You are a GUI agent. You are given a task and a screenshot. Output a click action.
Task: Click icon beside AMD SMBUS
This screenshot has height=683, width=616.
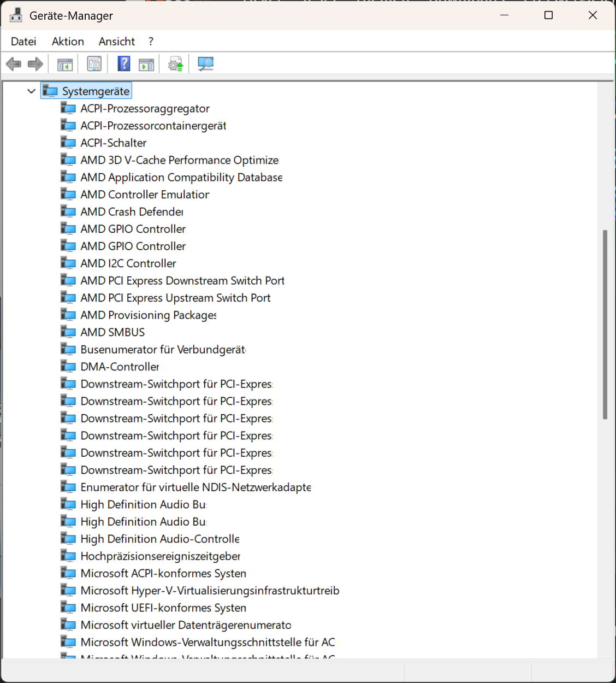click(68, 332)
